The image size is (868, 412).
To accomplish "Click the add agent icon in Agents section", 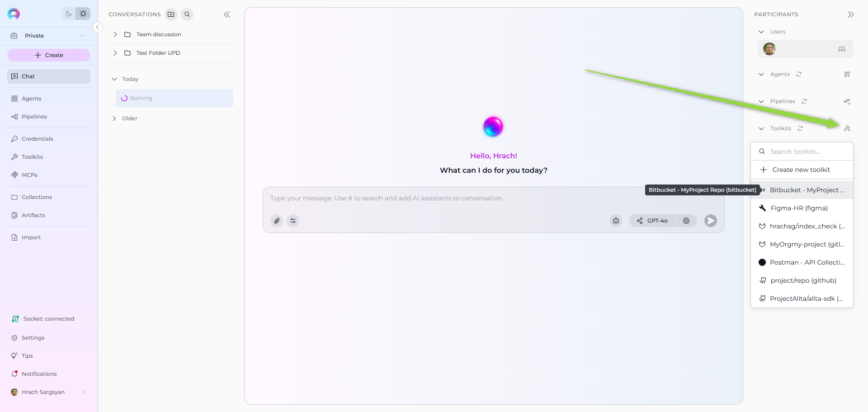I will coord(847,74).
